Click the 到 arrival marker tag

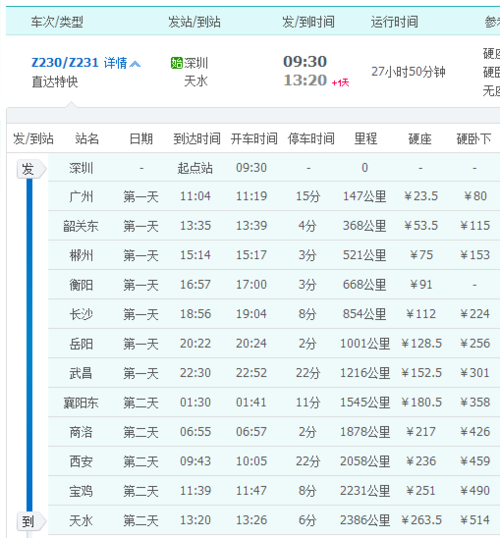[31, 521]
